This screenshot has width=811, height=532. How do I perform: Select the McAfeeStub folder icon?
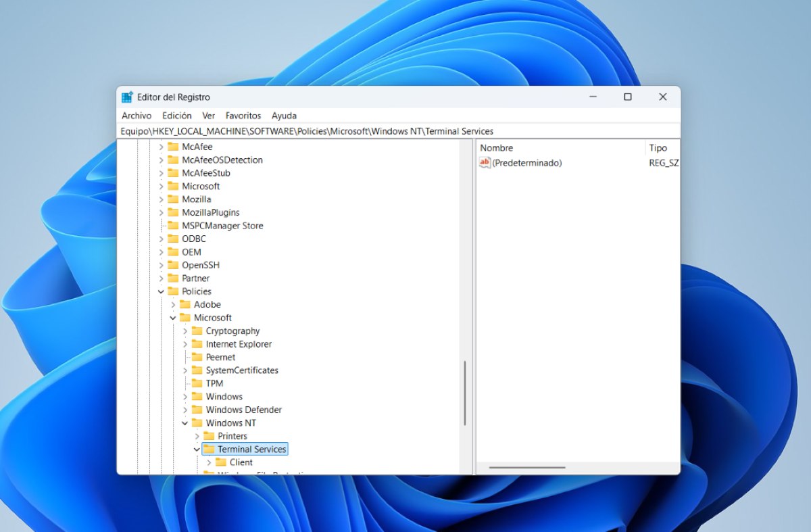173,173
